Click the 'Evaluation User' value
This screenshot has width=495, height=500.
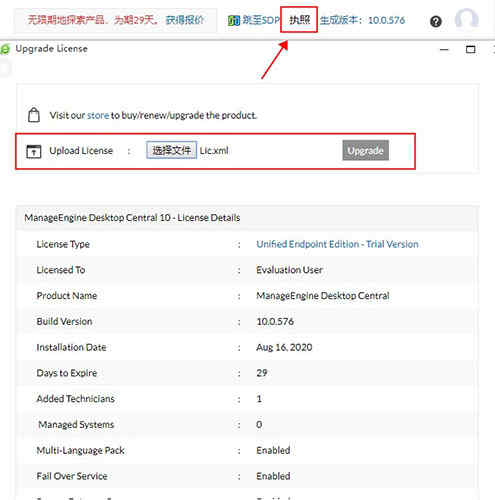click(289, 270)
